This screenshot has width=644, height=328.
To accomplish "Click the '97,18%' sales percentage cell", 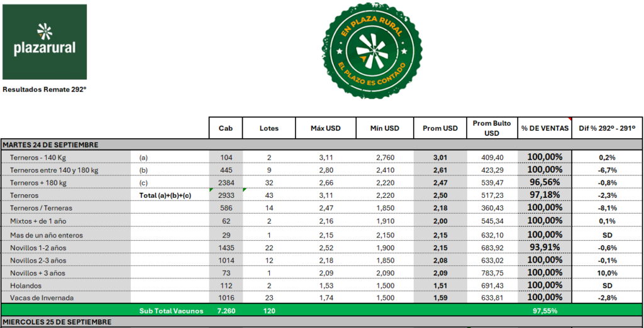I will tap(545, 195).
